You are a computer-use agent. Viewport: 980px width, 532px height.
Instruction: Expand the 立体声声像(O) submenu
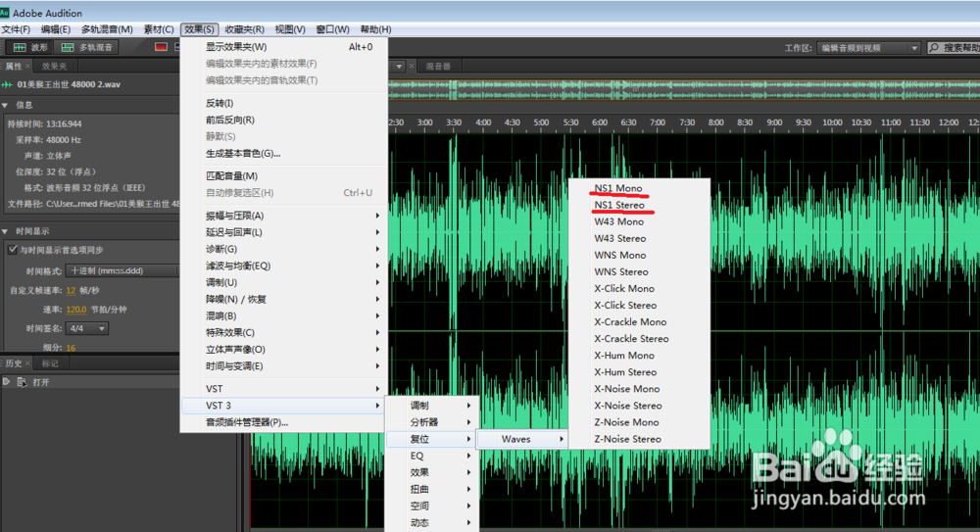282,350
